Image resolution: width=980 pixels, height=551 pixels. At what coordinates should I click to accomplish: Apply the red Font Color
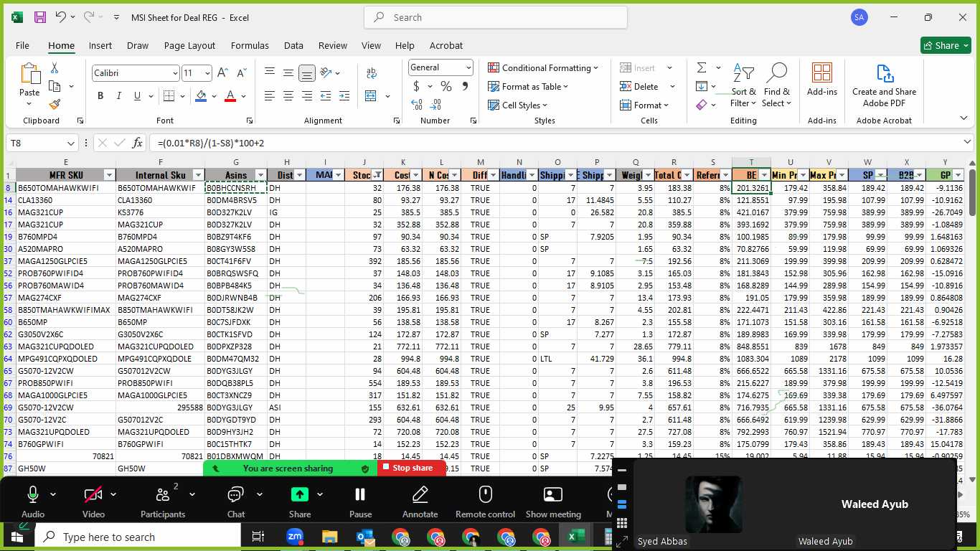click(230, 96)
